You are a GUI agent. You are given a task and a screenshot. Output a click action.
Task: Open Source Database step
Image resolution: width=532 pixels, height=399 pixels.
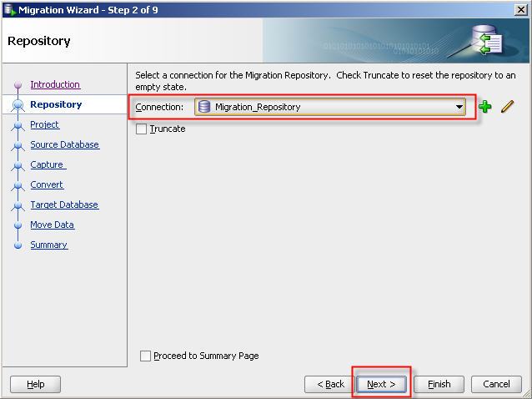(x=65, y=144)
